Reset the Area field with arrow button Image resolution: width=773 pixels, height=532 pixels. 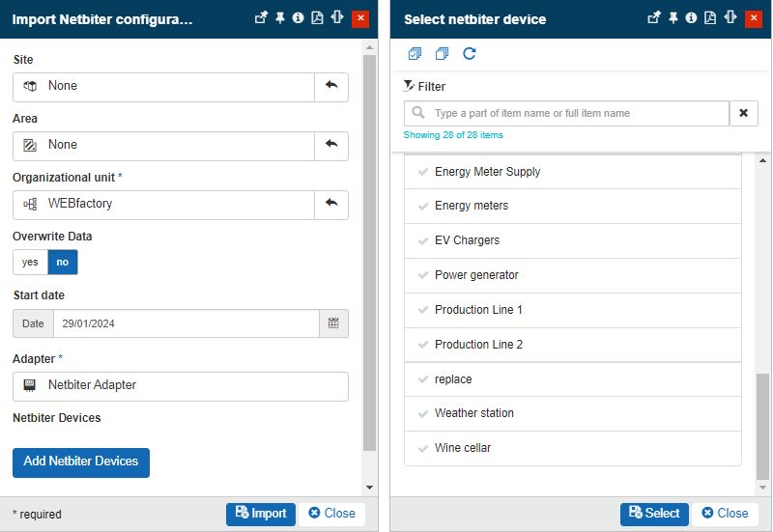pyautogui.click(x=331, y=145)
